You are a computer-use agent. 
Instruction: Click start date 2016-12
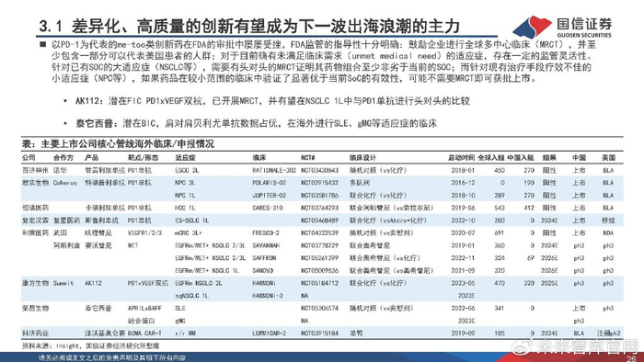[463, 183]
